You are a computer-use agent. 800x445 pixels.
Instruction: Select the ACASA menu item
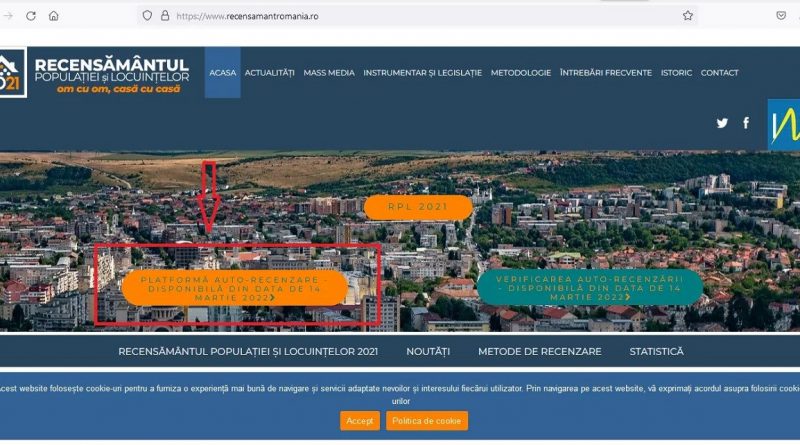click(x=222, y=73)
